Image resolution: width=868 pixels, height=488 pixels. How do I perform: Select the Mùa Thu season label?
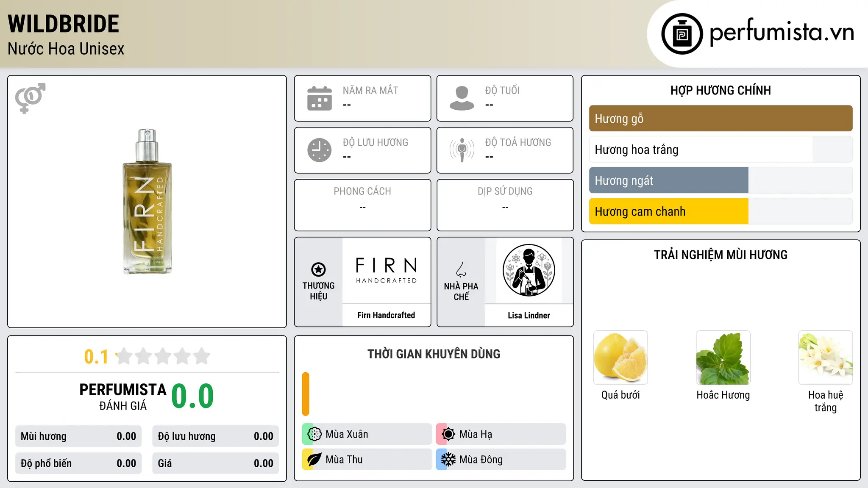(344, 460)
